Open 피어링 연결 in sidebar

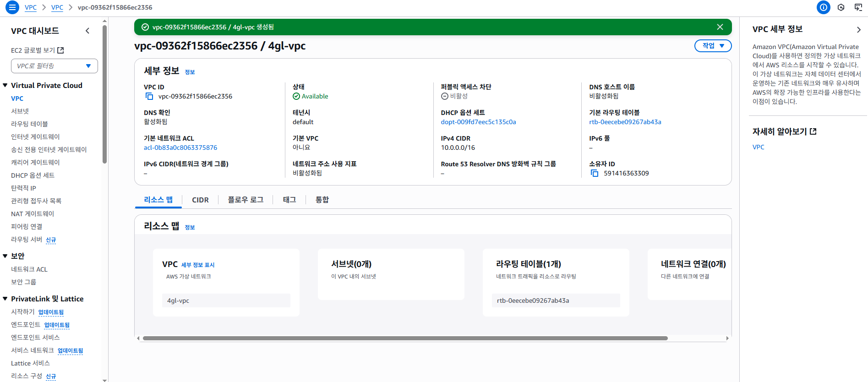point(27,227)
